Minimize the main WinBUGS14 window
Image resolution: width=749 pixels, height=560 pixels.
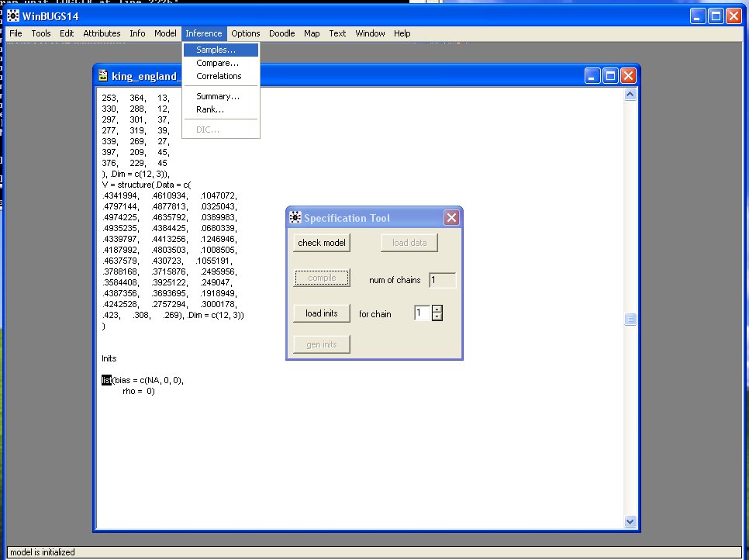[x=698, y=16]
